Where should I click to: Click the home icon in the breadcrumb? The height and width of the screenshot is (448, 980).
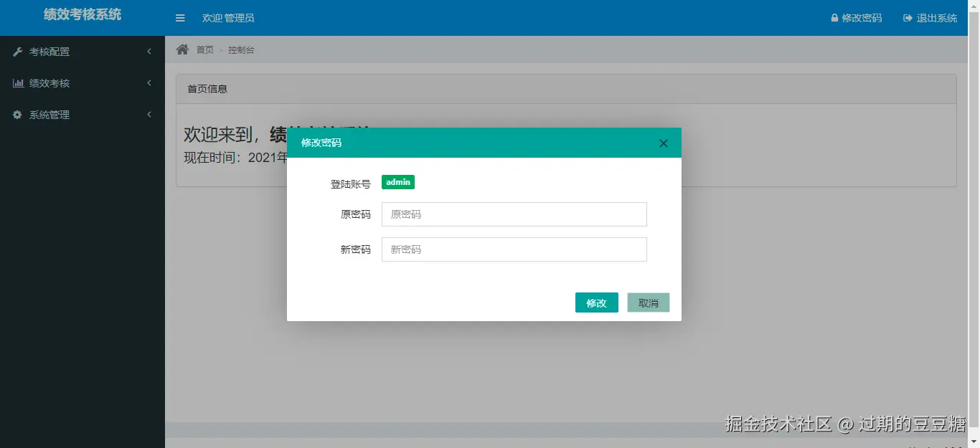pyautogui.click(x=183, y=49)
